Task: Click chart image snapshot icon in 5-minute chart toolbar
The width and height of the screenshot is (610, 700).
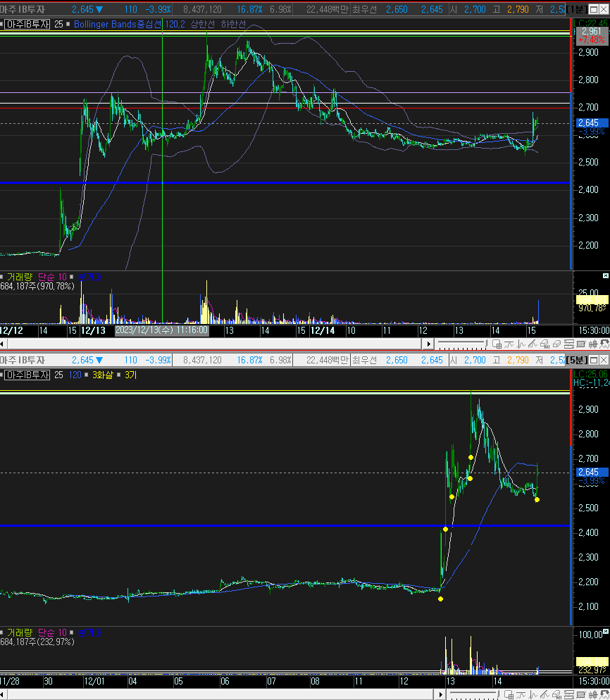Action: [x=580, y=694]
